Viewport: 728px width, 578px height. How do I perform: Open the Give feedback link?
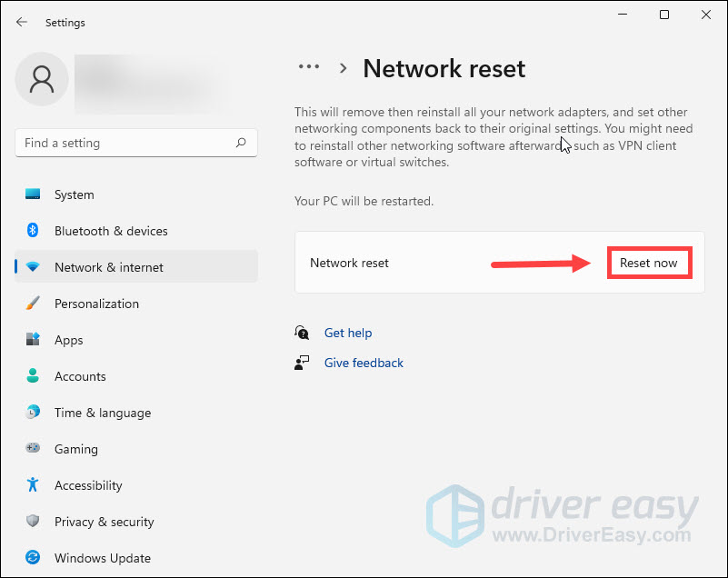click(364, 363)
